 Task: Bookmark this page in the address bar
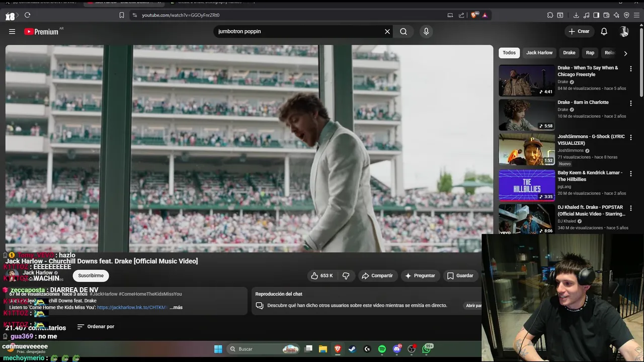click(x=122, y=15)
